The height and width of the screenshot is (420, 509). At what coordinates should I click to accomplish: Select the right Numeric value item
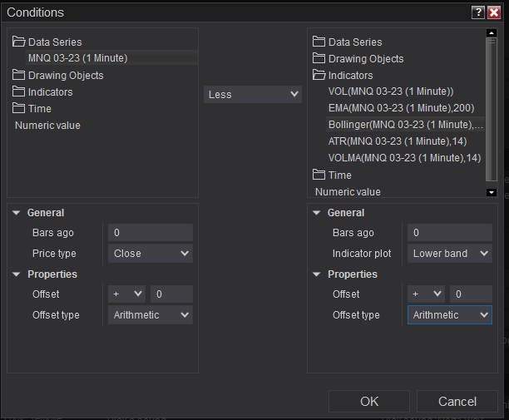[x=348, y=192]
